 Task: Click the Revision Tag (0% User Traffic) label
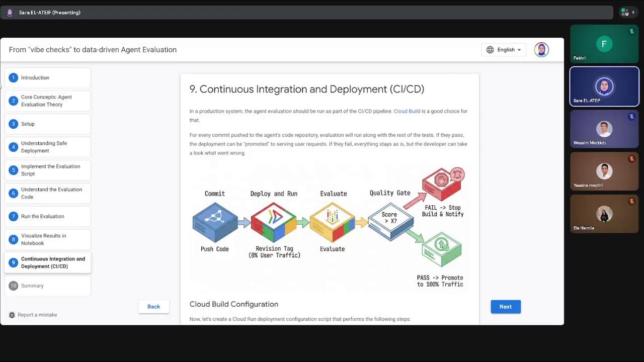[x=275, y=252]
